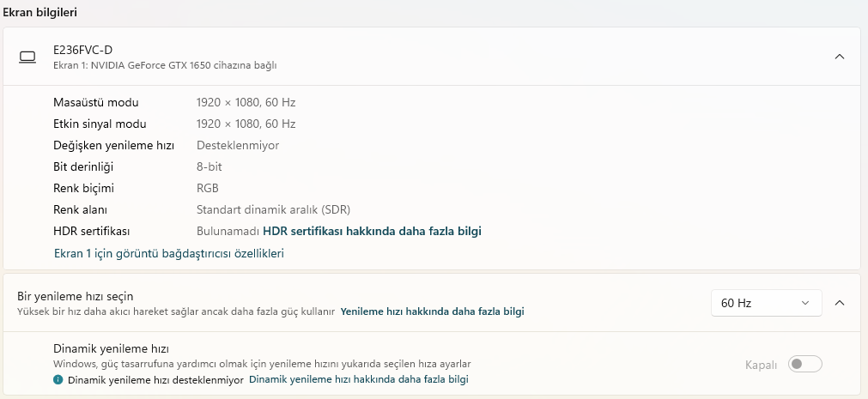Screen dimensions: 868x399
Task: Click the Yüksek bir hız daha akıcı description
Action: pos(176,311)
